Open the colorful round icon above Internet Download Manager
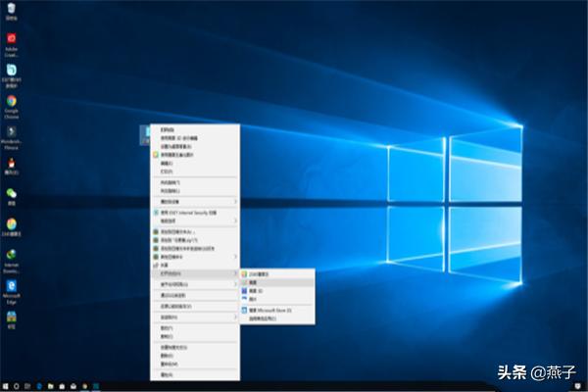The width and height of the screenshot is (588, 392). tap(11, 227)
